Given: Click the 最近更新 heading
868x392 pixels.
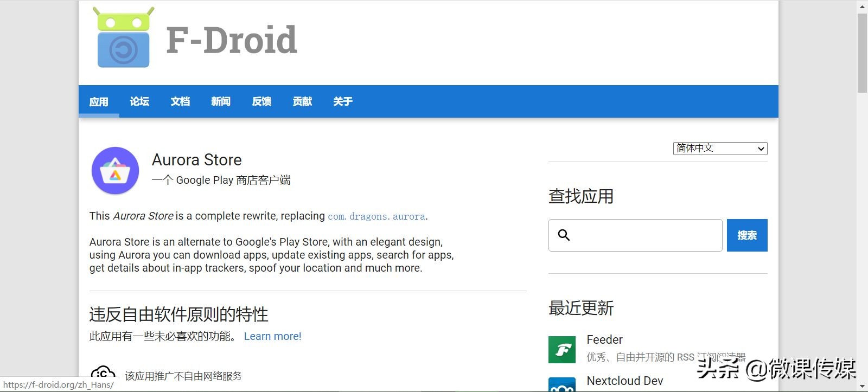Looking at the screenshot, I should (581, 308).
